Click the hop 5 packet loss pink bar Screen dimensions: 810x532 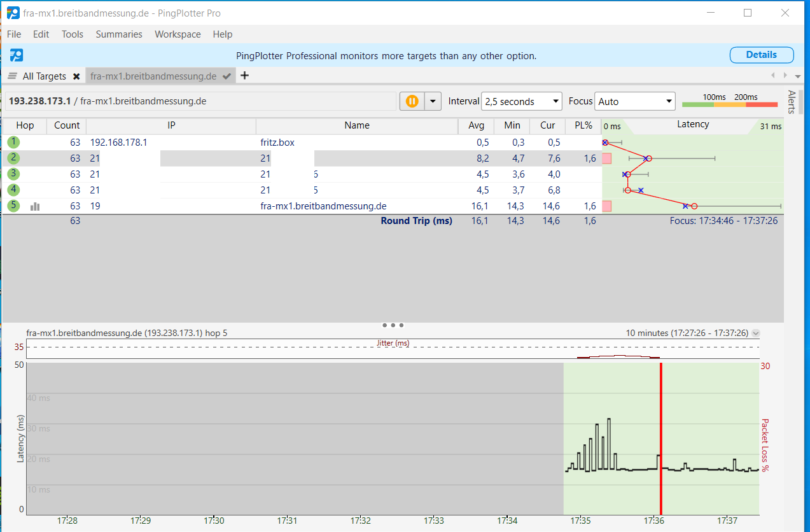[607, 206]
